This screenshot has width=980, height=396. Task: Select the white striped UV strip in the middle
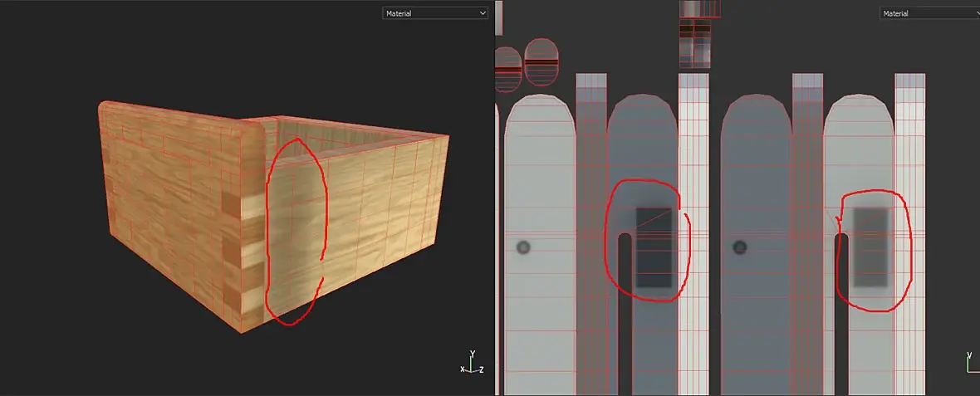click(693, 234)
